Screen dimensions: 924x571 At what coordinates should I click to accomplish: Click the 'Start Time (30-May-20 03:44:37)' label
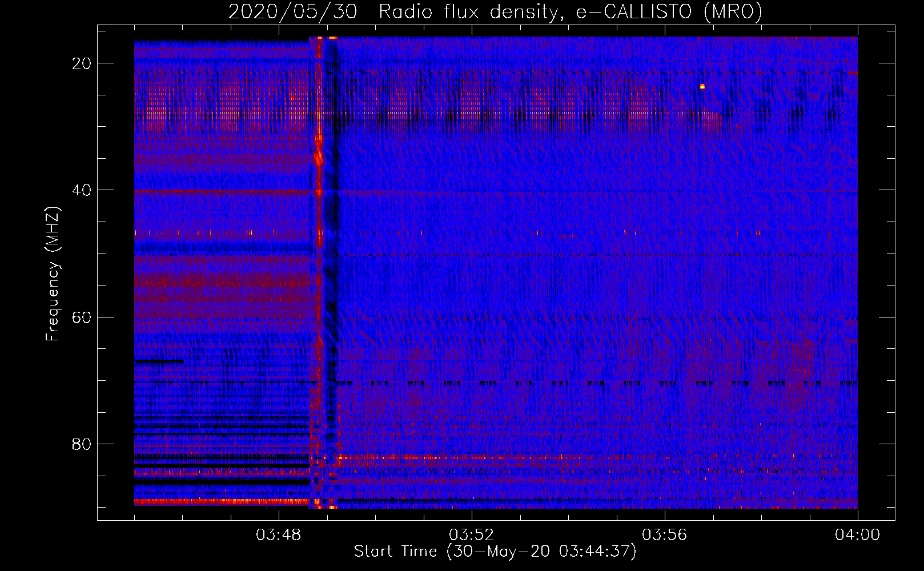click(x=495, y=552)
